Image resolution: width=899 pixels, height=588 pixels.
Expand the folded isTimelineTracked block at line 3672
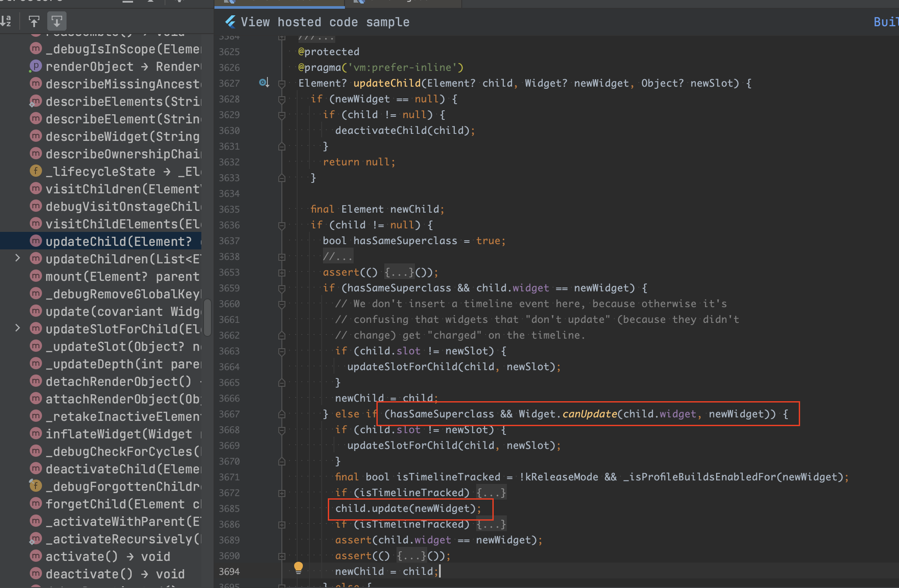click(x=282, y=493)
